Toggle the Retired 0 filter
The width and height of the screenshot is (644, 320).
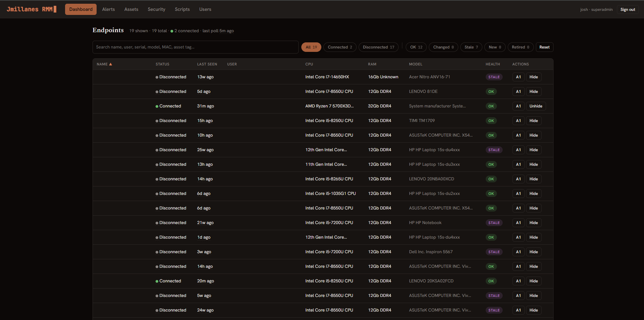521,47
